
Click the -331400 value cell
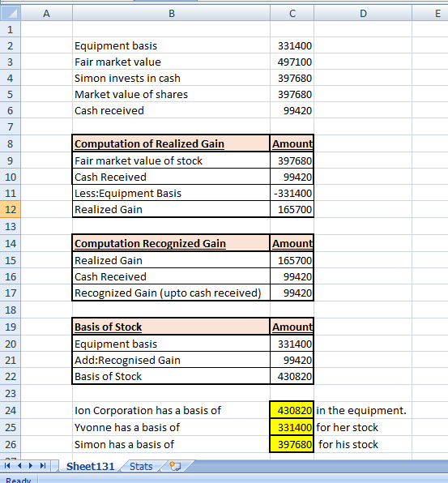click(x=292, y=193)
